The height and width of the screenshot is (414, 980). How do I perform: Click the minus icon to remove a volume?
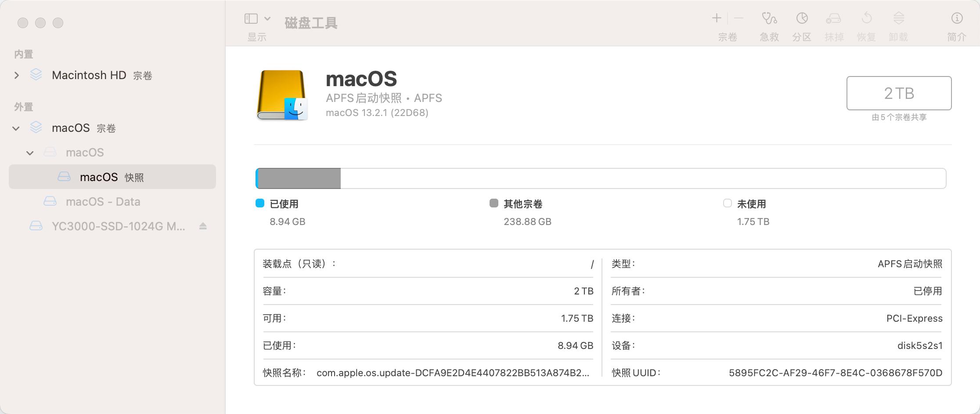[x=738, y=18]
